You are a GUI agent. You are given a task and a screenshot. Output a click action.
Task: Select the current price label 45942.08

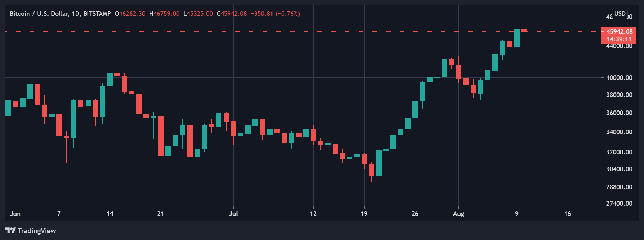[x=619, y=31]
